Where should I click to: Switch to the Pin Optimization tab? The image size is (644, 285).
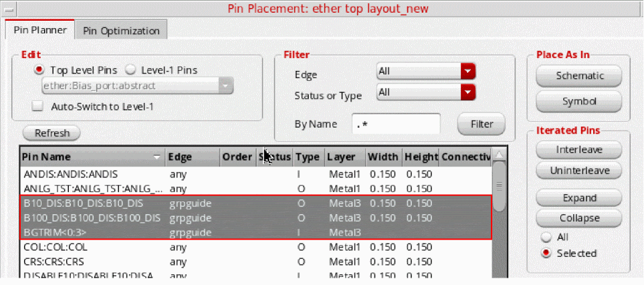[x=121, y=31]
